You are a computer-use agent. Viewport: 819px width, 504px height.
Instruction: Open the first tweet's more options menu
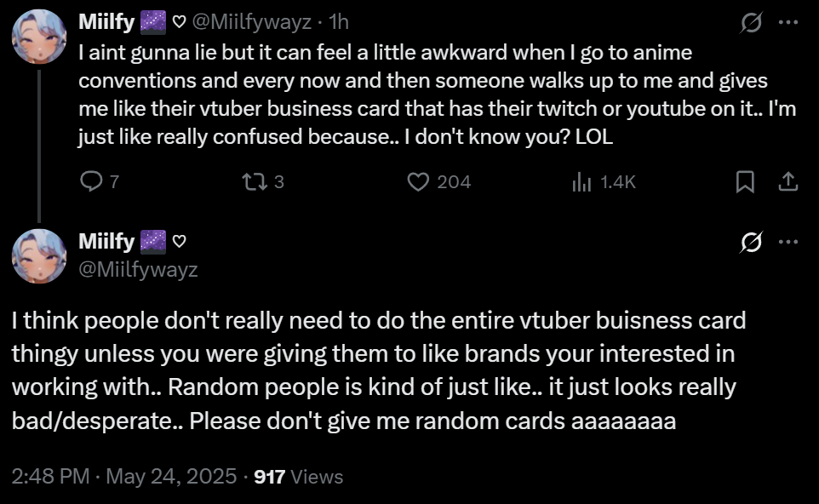tap(787, 24)
